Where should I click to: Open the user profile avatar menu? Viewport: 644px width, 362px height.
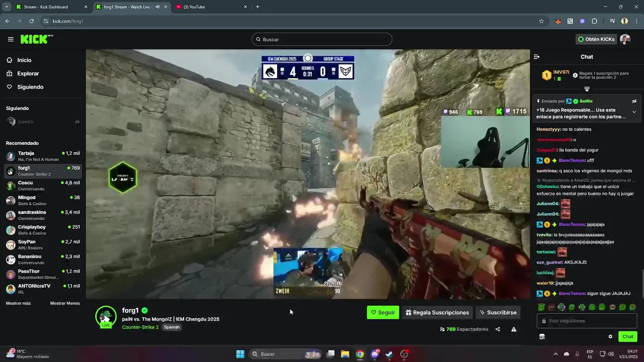click(x=625, y=39)
